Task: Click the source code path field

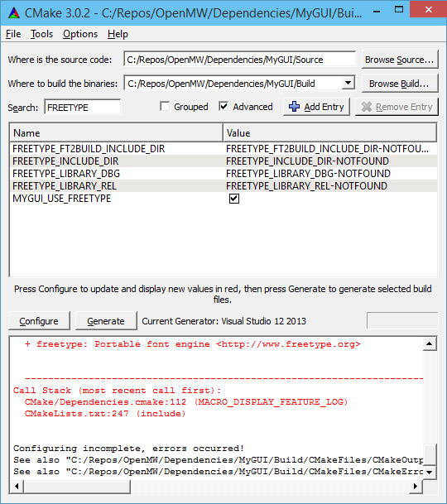Action: tap(239, 60)
